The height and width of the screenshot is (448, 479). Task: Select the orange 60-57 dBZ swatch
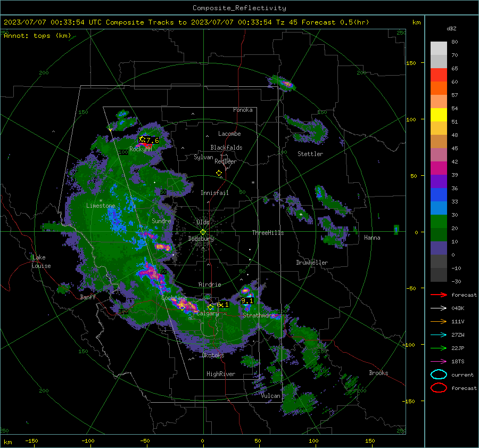pos(439,88)
